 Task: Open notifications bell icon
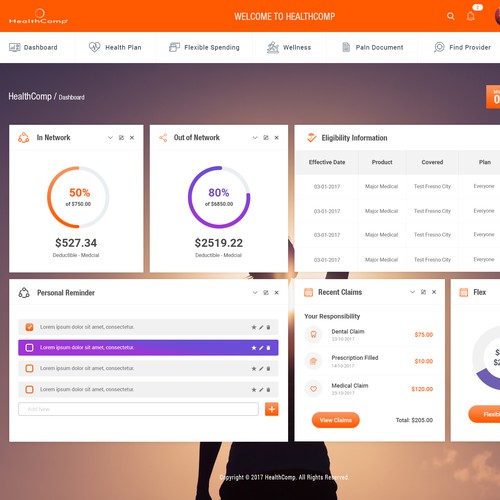(470, 16)
